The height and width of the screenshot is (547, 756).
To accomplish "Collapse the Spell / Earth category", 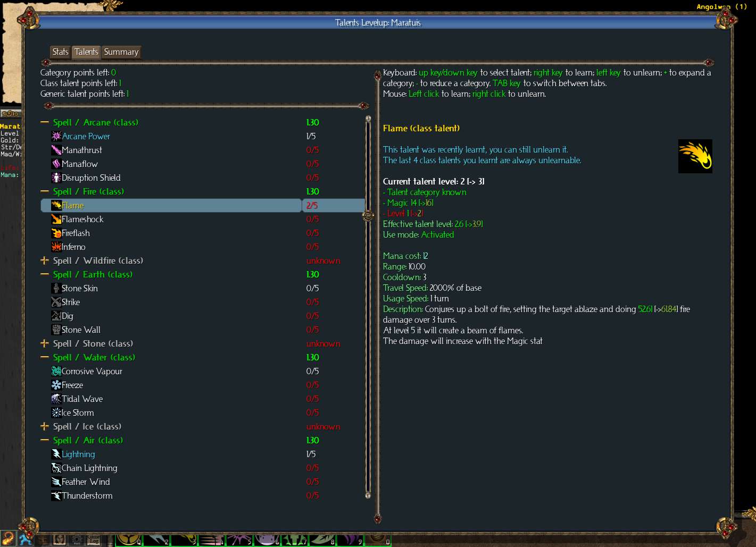I will (45, 274).
